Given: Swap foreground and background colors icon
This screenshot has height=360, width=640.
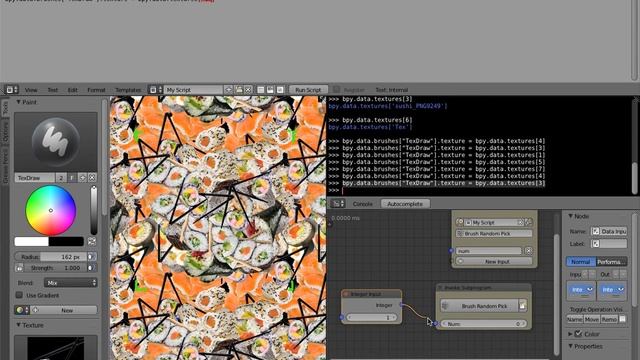Looking at the screenshot, I should 92,242.
